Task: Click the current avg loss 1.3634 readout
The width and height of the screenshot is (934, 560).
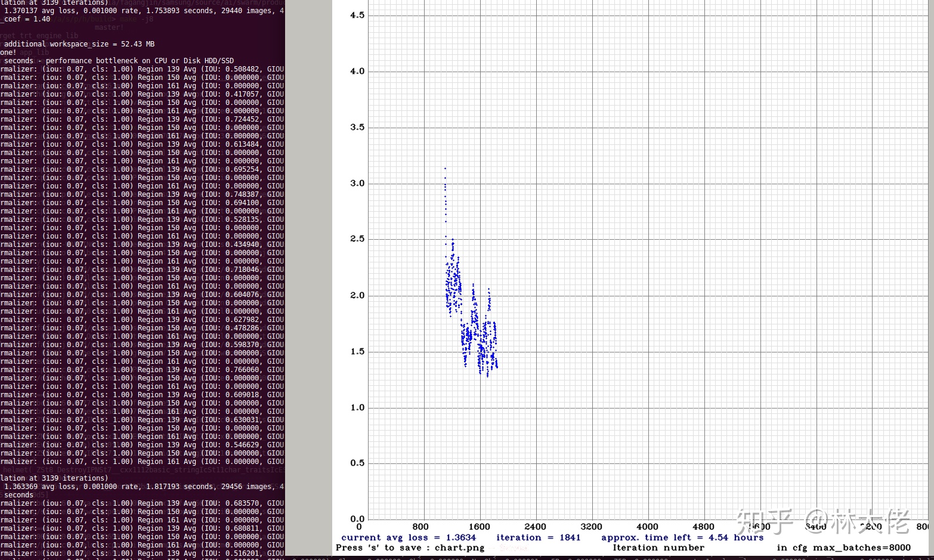Action: click(x=409, y=537)
